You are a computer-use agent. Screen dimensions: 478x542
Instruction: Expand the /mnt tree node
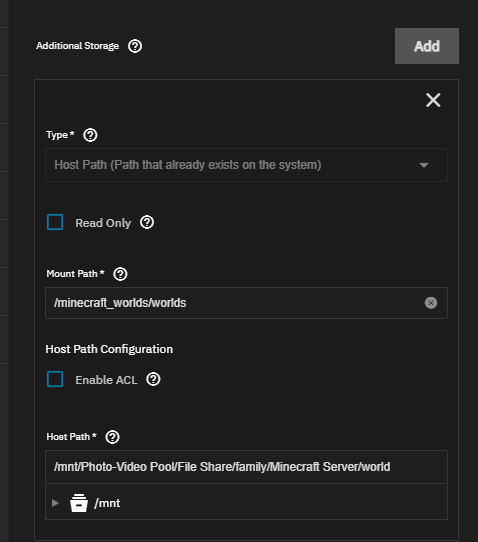(x=55, y=503)
